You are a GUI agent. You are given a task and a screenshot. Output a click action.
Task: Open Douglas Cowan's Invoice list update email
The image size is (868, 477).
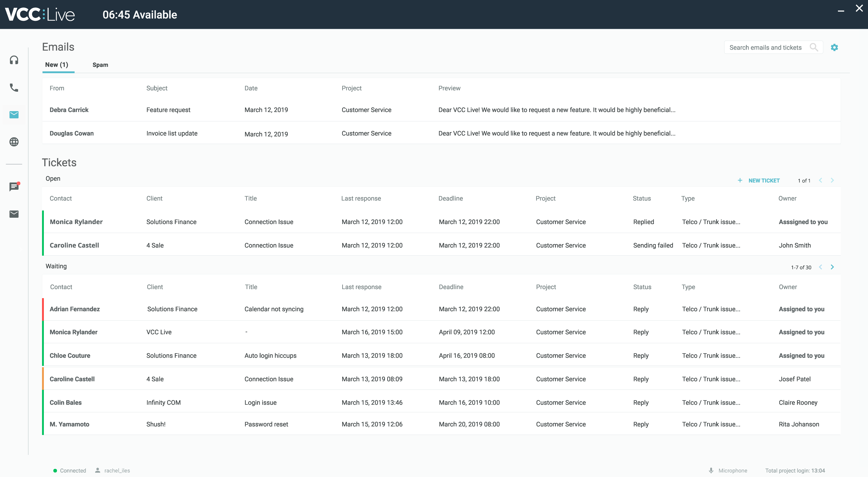[x=172, y=133]
